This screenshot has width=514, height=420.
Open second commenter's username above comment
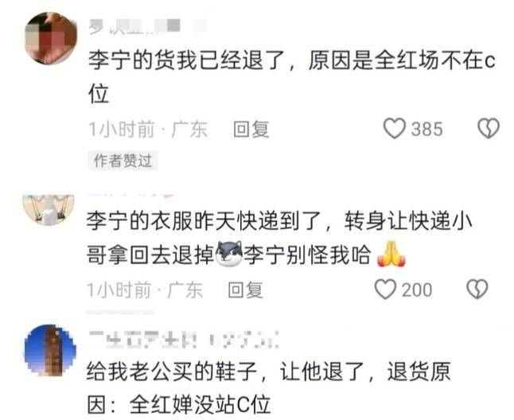click(x=131, y=195)
